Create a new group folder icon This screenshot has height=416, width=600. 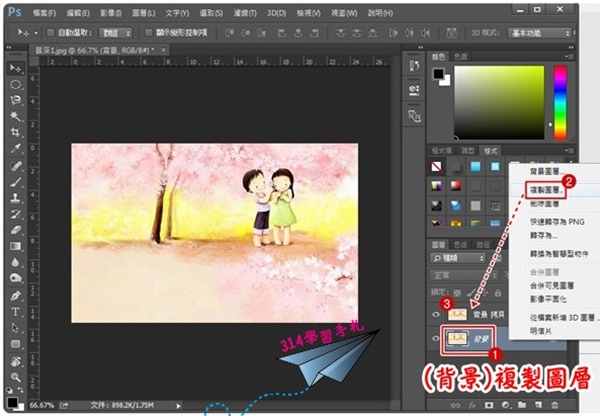(x=522, y=405)
